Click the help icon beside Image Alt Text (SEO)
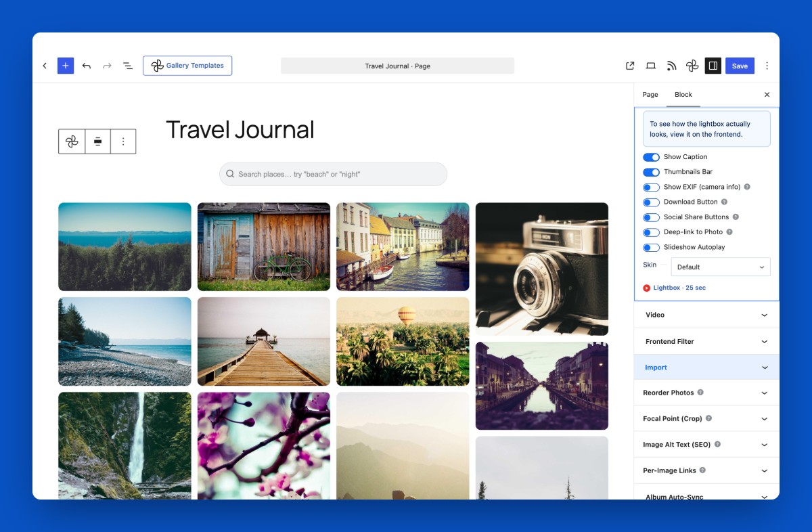Screen dimensions: 812x532 [717, 444]
